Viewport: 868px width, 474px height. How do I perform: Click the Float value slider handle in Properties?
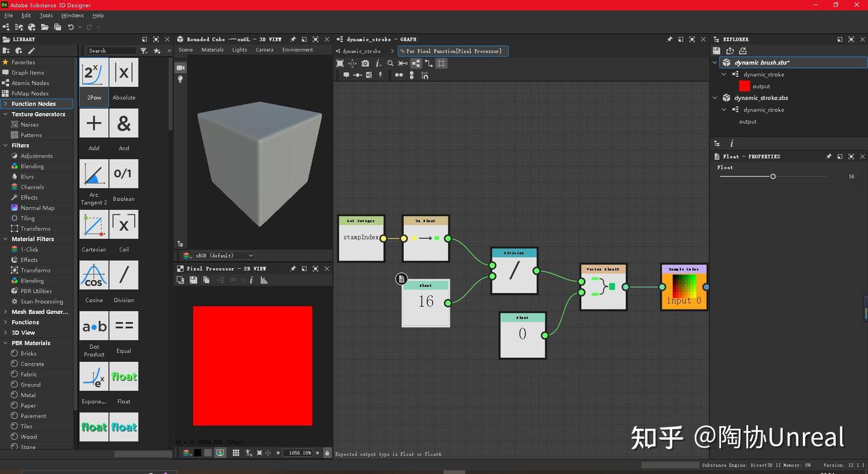(x=773, y=177)
